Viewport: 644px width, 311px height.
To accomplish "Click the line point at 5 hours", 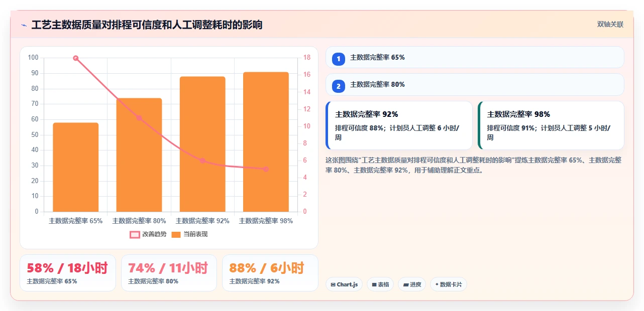I will tap(266, 169).
